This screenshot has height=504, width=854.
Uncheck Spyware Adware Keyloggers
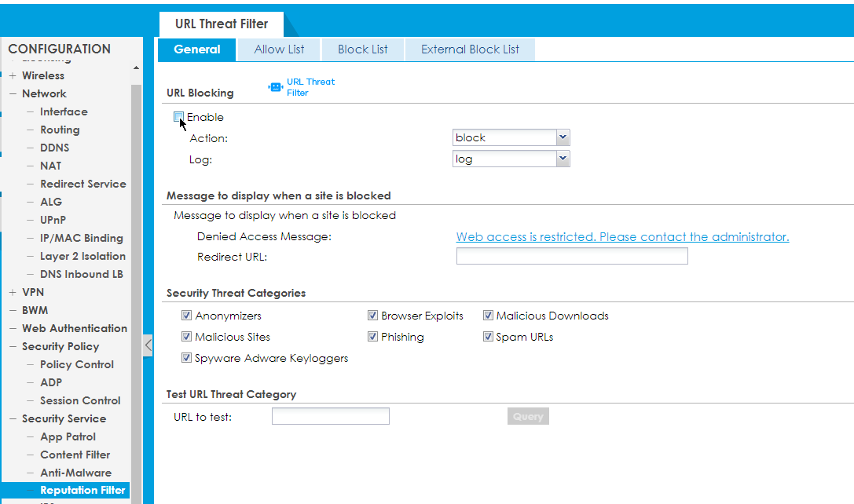point(186,357)
